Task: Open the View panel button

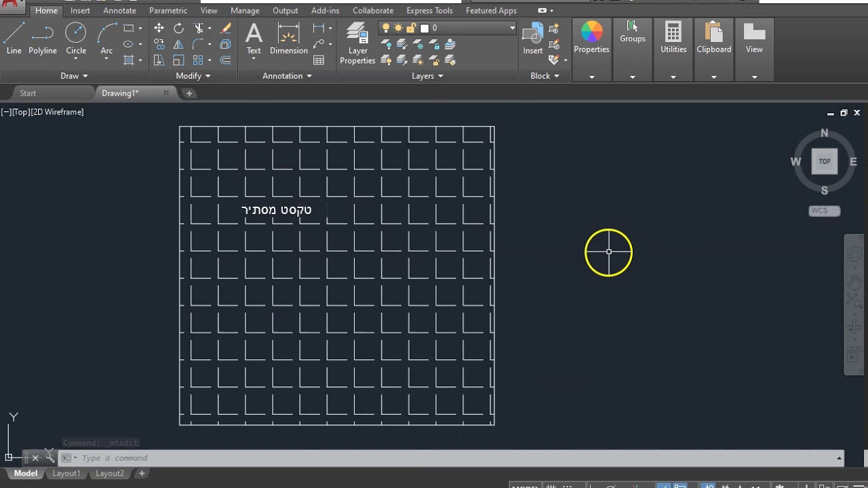Action: click(x=754, y=38)
